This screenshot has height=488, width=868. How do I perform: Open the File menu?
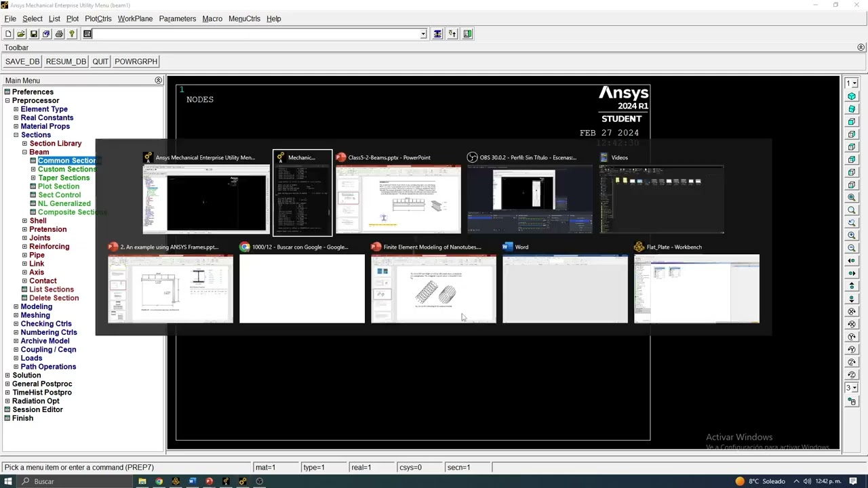click(x=10, y=19)
